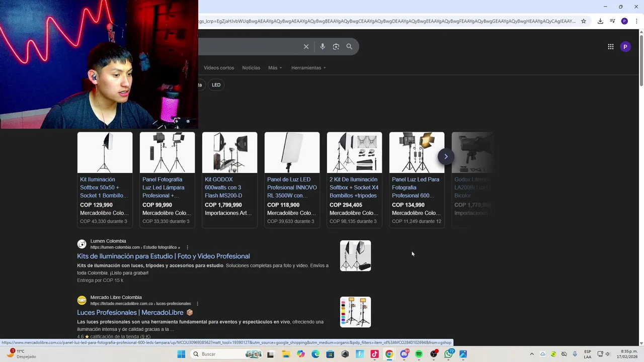
Task: Expand the Más search filter dropdown
Action: click(x=275, y=68)
